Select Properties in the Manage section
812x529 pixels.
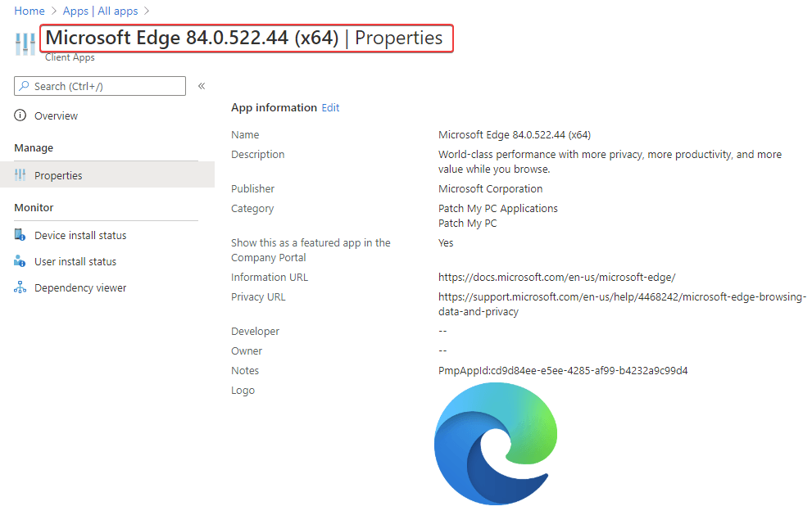[x=58, y=176]
